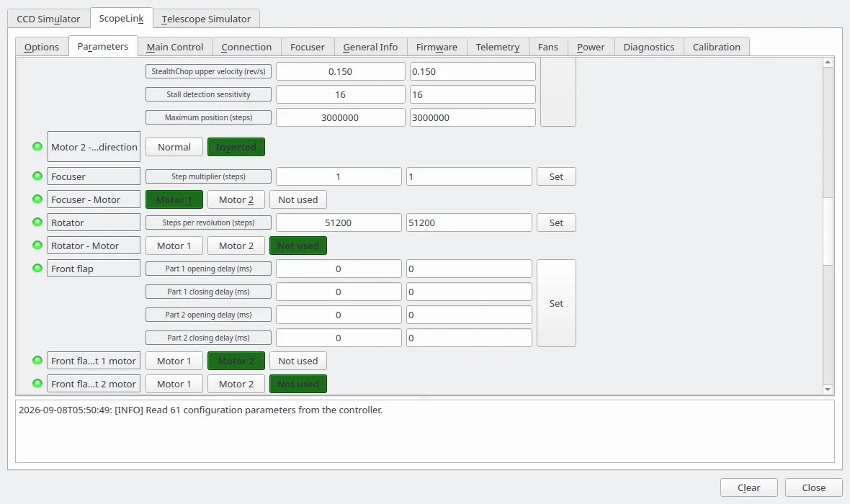This screenshot has width=850, height=504.
Task: Click the Rotator - Motor status LED
Action: [x=37, y=245]
